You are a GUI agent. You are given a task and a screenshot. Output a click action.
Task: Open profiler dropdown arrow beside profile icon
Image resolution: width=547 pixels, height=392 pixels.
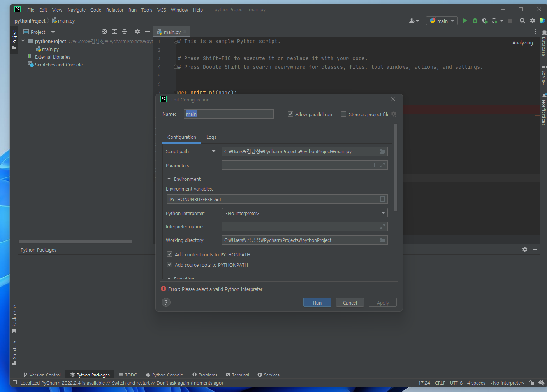[502, 21]
